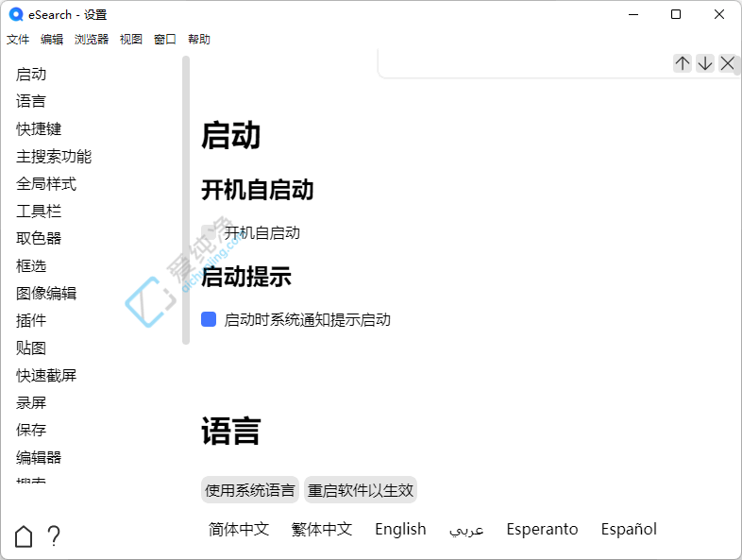Go to 工具栏 section in sidebar

point(39,212)
